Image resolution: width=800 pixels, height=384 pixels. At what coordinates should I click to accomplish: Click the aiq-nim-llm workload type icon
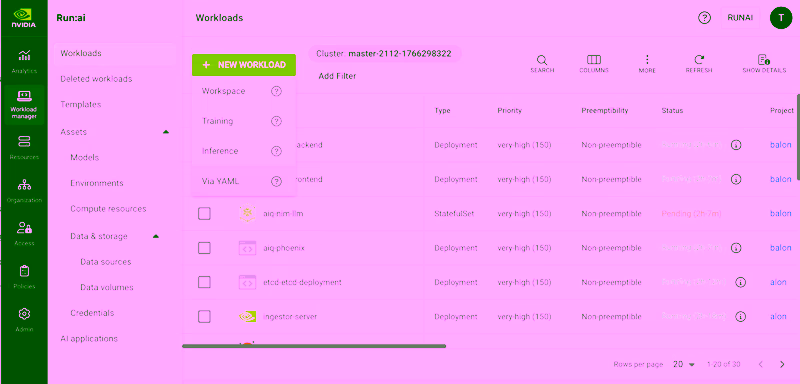click(x=247, y=214)
